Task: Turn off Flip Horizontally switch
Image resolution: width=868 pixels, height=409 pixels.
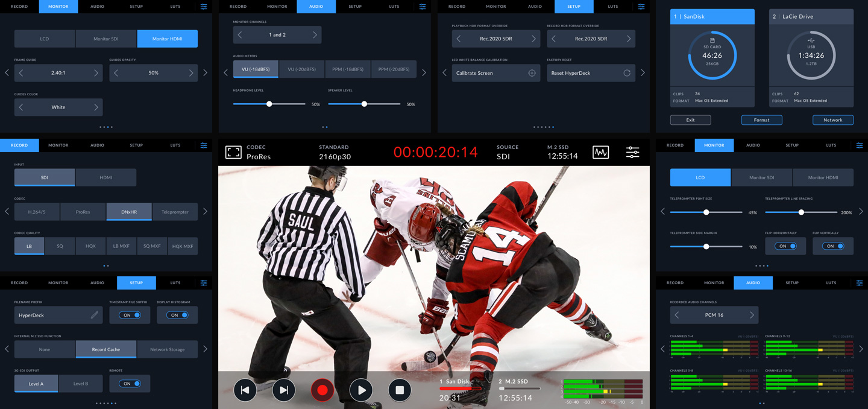Action: pos(785,246)
